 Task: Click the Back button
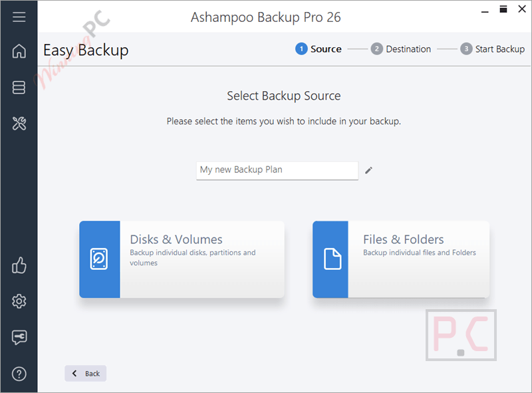[86, 373]
